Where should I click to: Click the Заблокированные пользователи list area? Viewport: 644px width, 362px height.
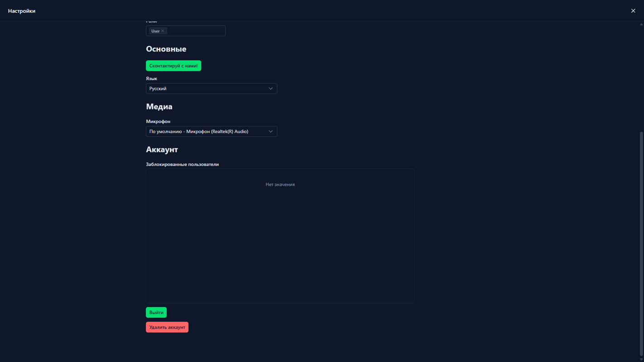click(x=280, y=236)
